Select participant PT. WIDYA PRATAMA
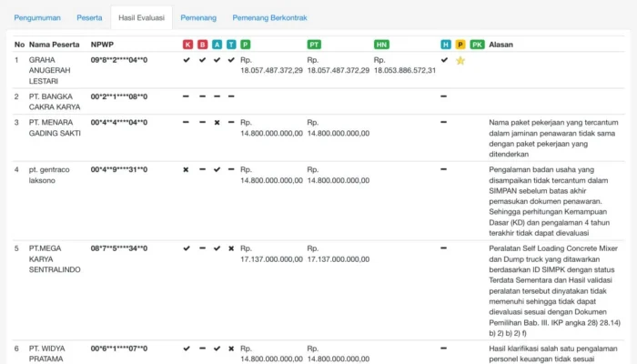The height and width of the screenshot is (364, 637). pyautogui.click(x=46, y=353)
